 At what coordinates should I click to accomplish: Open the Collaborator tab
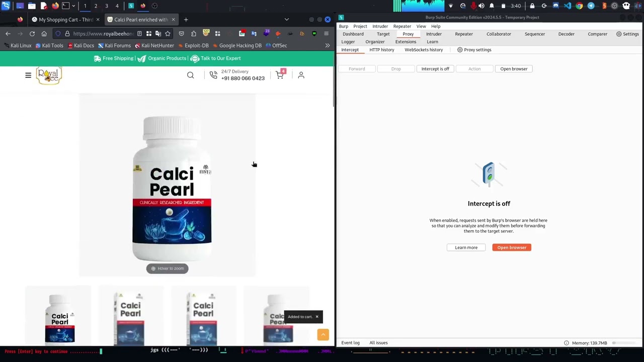click(499, 34)
